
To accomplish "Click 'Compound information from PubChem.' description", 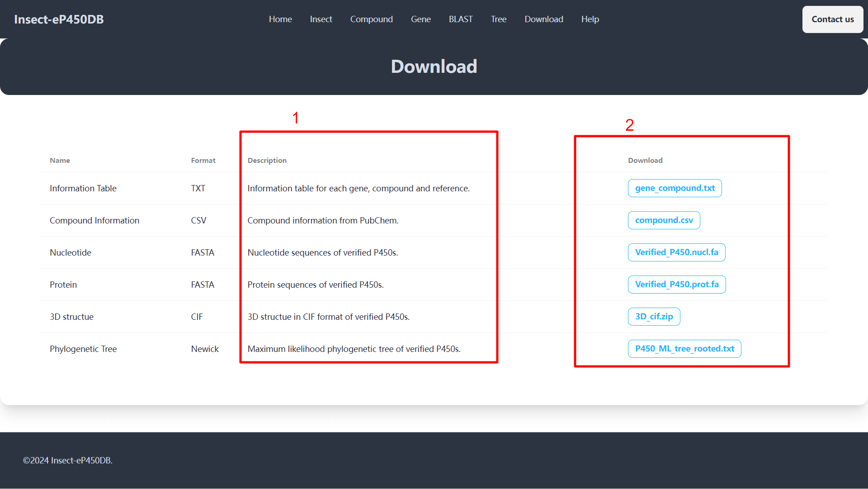I will [323, 221].
